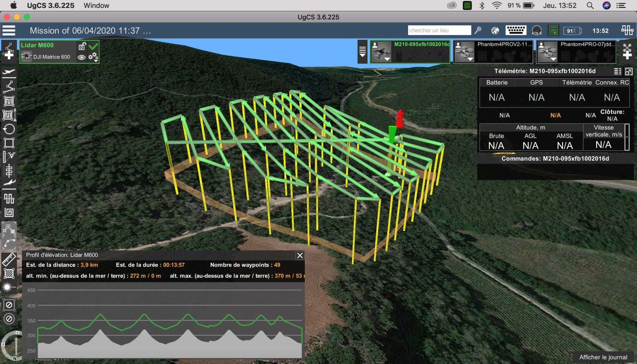Screen dimensions: 637x364
Task: Click the DJI Matrice 600 vehicle label
Action: point(52,57)
